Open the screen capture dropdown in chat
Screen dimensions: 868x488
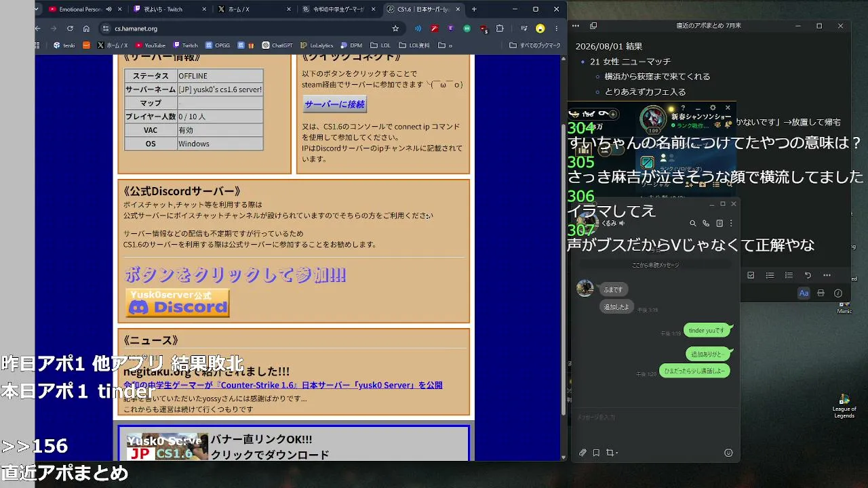(x=611, y=453)
